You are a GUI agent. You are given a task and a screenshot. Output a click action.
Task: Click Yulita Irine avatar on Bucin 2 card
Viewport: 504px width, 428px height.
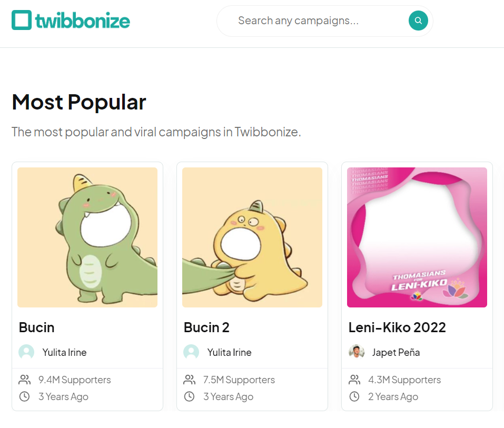(x=191, y=352)
